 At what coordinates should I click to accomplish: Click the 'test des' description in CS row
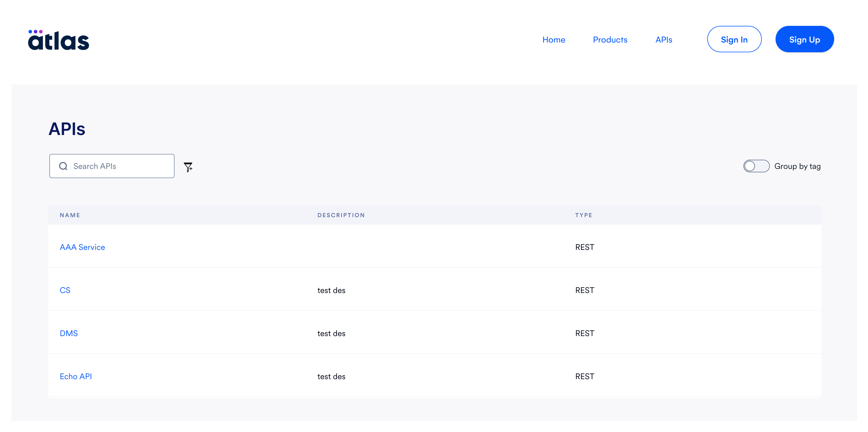click(331, 290)
